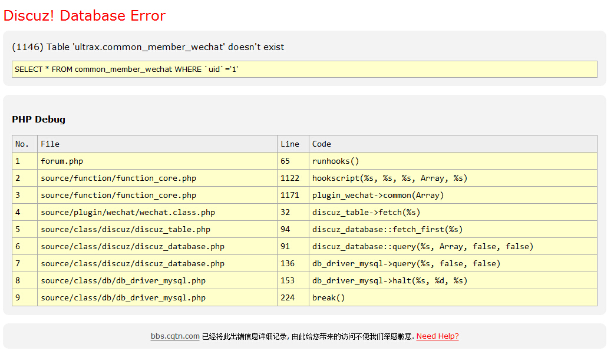
Task: Click the Discuz! Database Error heading
Action: tap(85, 16)
